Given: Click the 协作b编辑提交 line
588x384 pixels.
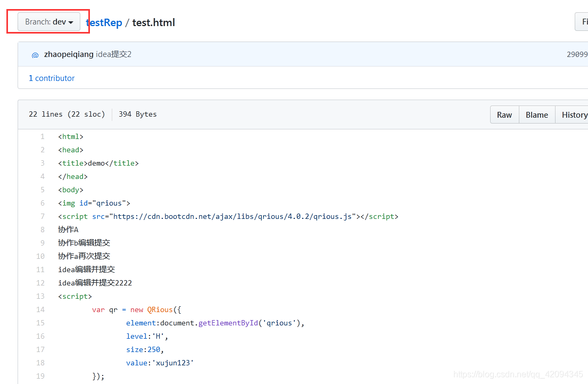Looking at the screenshot, I should pos(84,243).
